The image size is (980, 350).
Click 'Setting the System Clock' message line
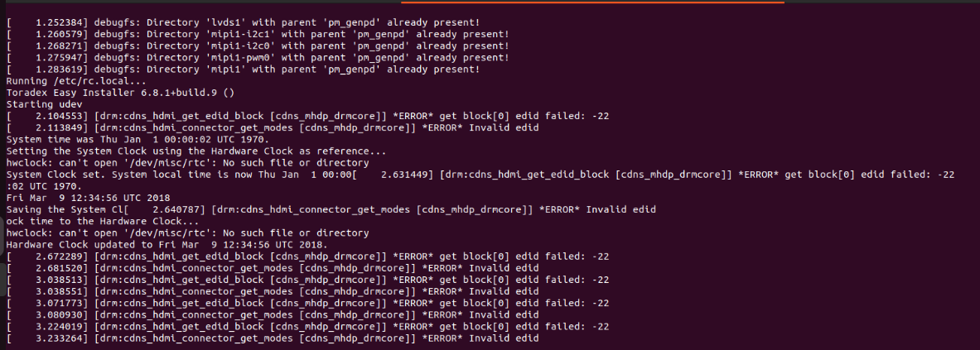click(x=196, y=151)
